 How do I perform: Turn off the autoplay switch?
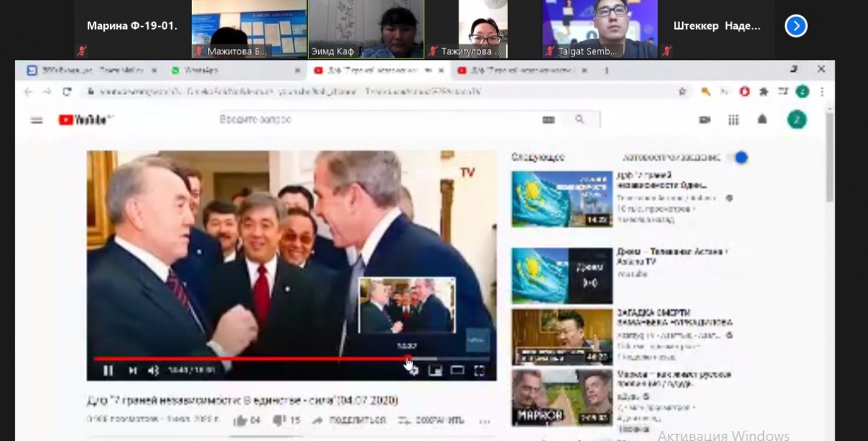(x=739, y=158)
